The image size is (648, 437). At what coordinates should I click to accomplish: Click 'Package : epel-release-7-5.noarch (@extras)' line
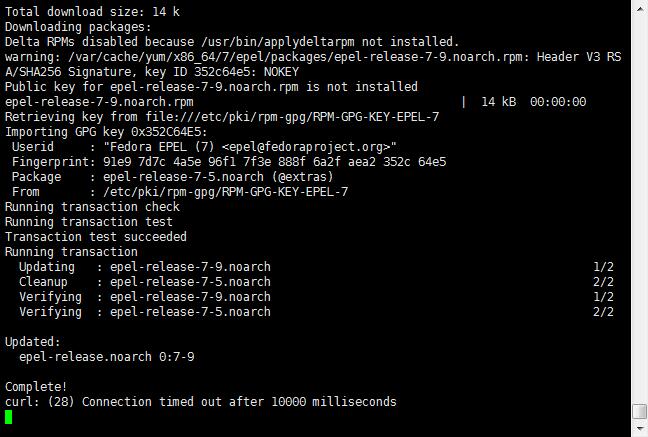(x=173, y=177)
